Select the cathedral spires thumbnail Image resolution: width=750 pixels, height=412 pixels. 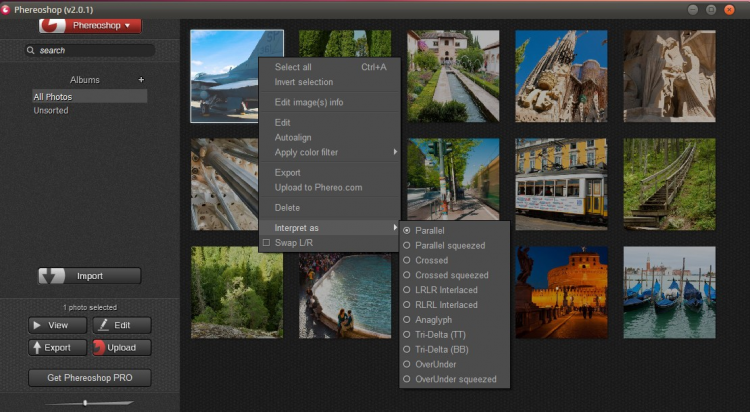tap(561, 76)
